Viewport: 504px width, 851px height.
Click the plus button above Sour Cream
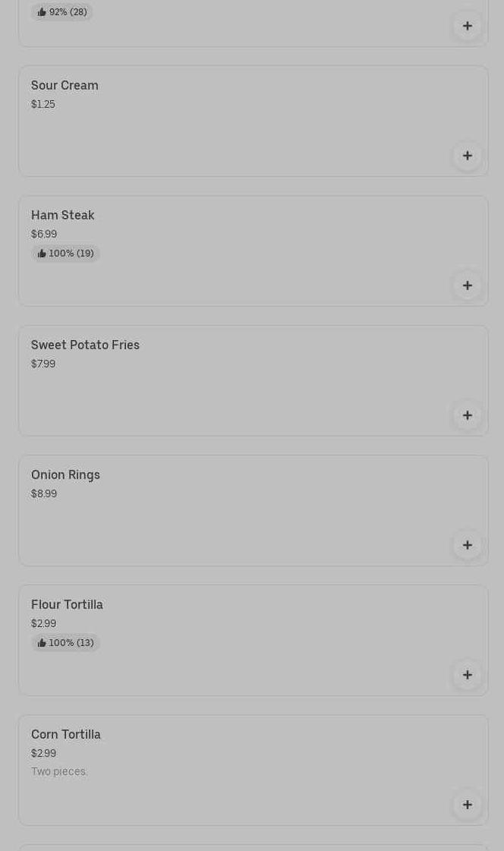click(468, 26)
